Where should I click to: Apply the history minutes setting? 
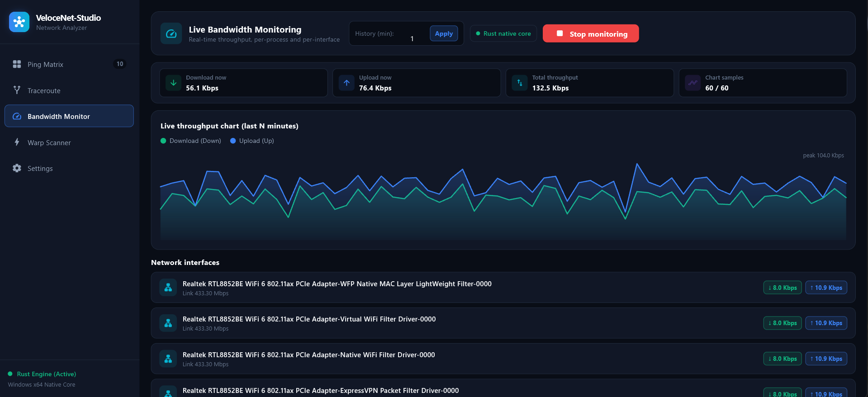444,33
